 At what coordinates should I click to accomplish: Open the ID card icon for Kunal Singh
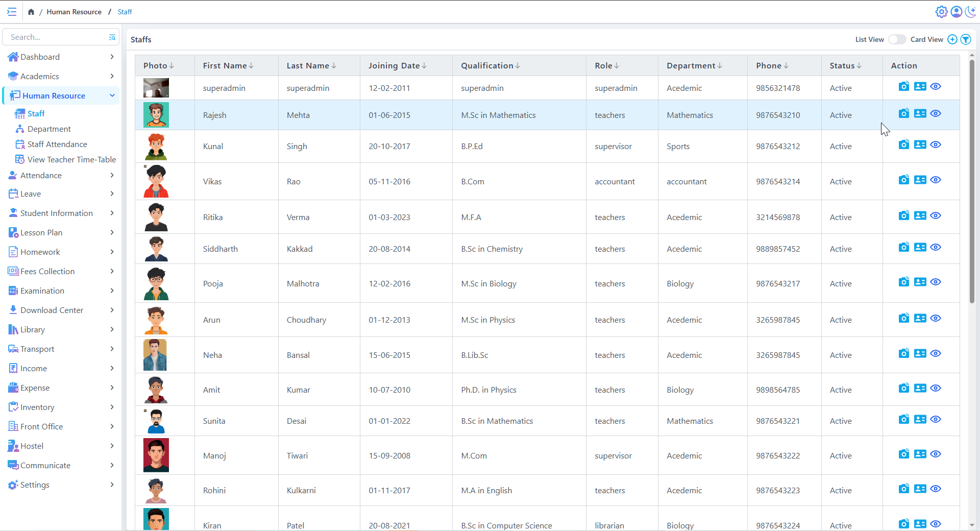pos(920,144)
